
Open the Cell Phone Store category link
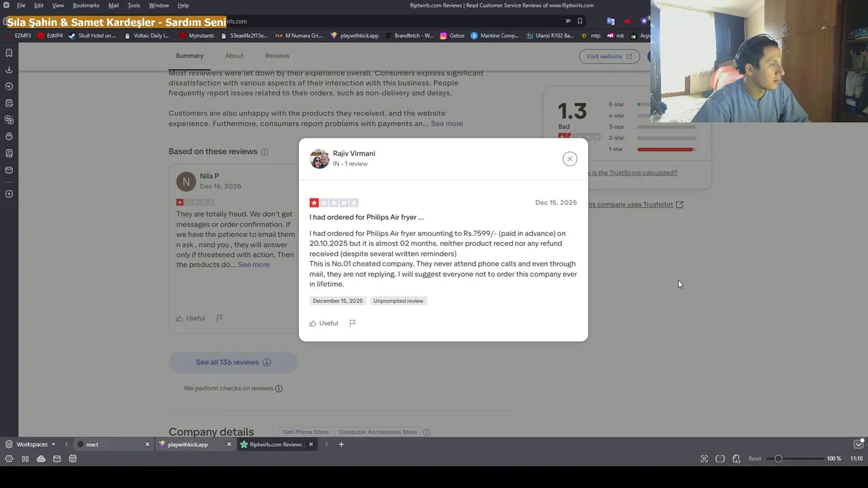click(306, 432)
